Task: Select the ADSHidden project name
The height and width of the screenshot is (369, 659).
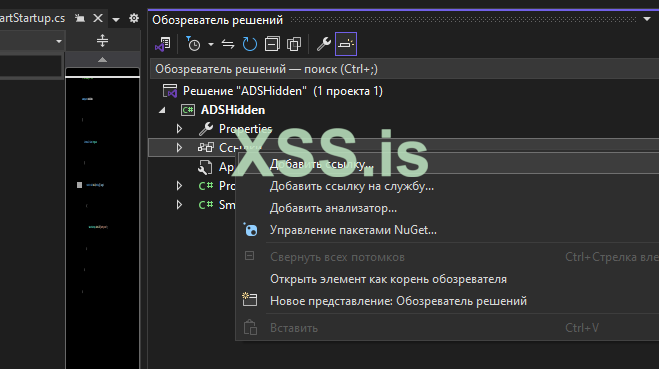Action: tap(233, 110)
